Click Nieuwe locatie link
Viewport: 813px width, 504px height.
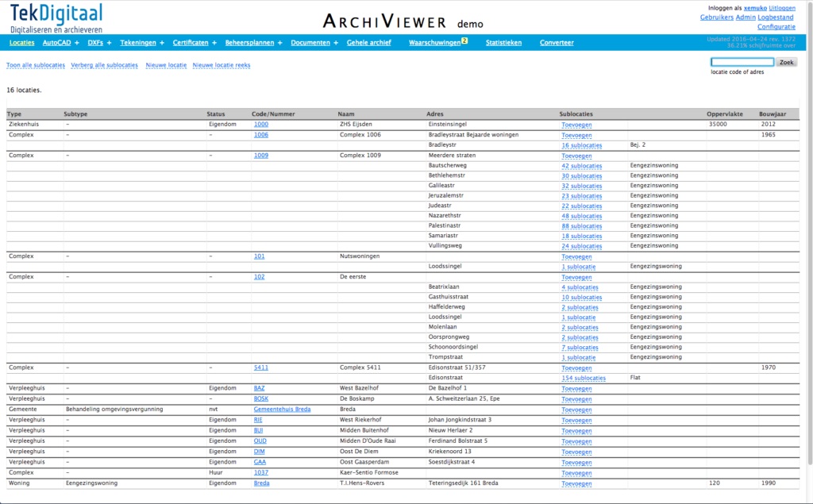[x=166, y=65]
